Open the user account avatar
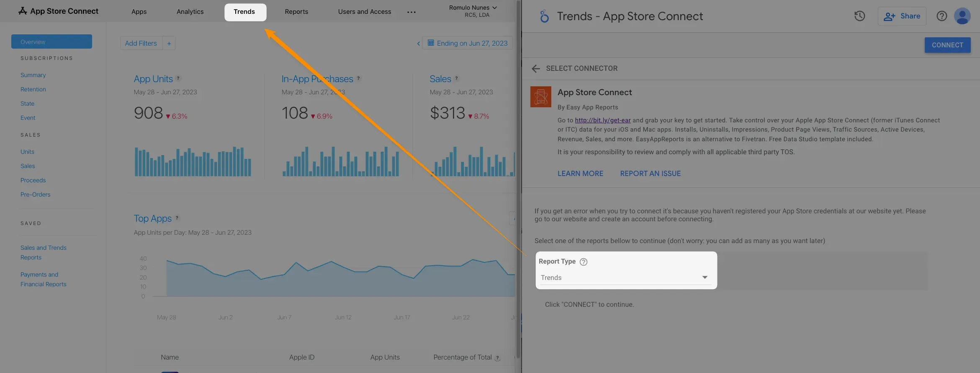 click(962, 16)
